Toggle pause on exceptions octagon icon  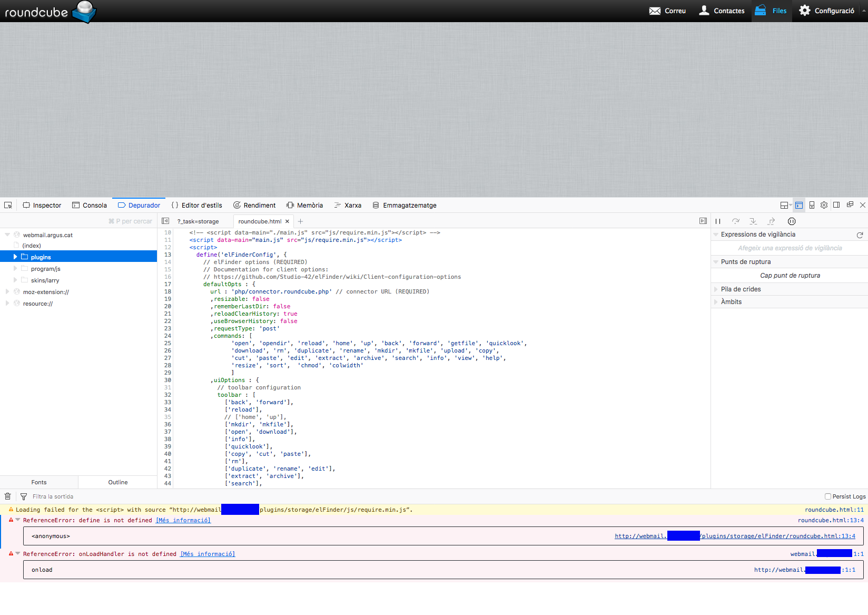click(791, 221)
